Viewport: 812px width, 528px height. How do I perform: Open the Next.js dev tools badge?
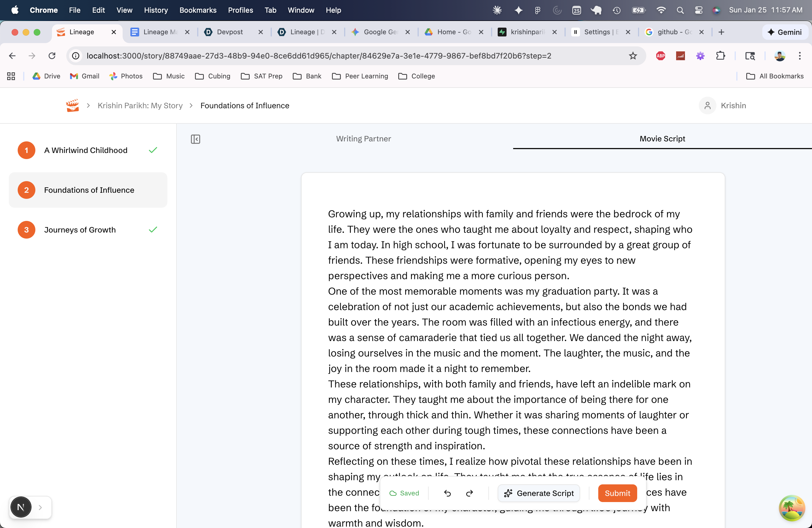(x=21, y=507)
